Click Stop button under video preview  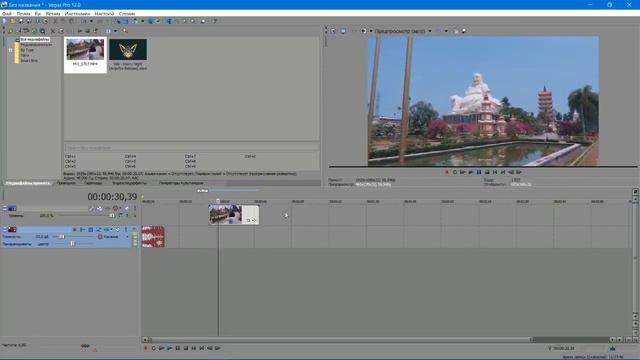pyautogui.click(x=487, y=172)
